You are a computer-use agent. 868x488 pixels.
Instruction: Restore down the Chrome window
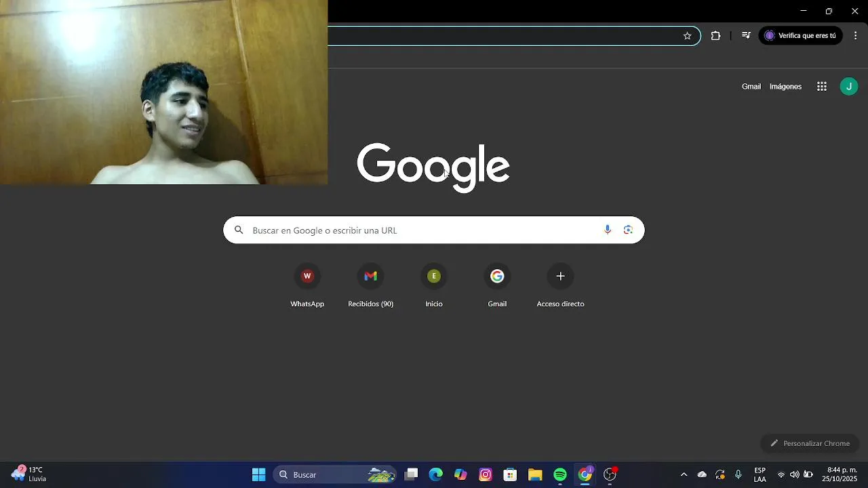point(829,11)
